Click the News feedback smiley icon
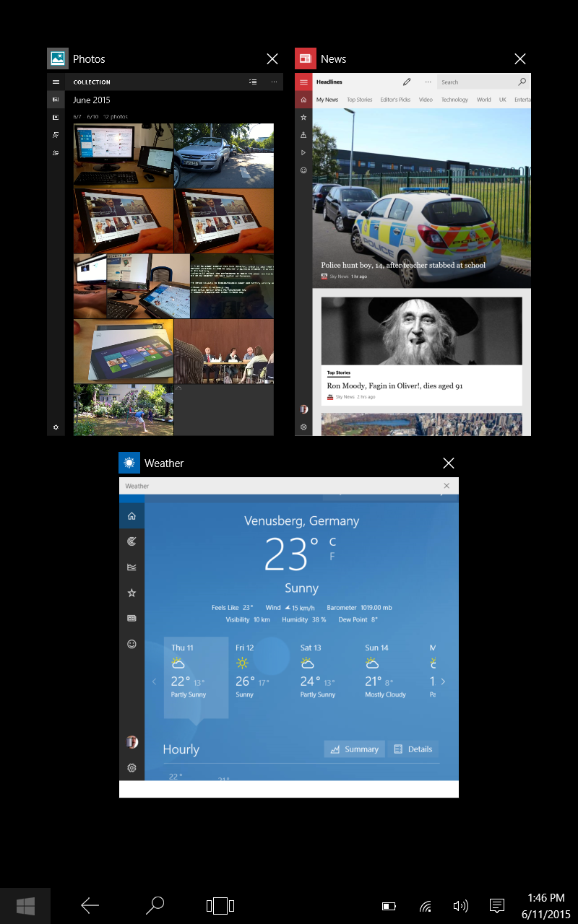This screenshot has width=578, height=924. click(303, 170)
